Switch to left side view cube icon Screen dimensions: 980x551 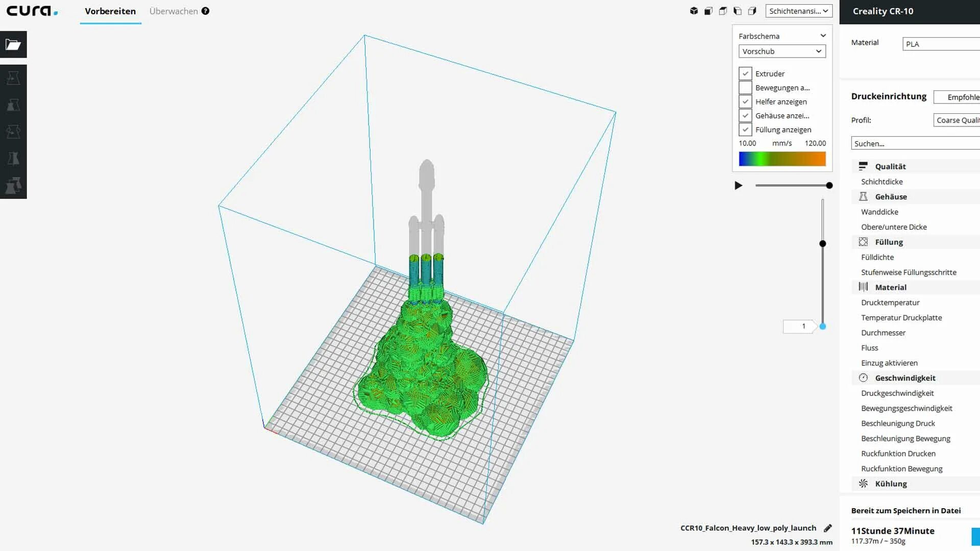tap(738, 11)
